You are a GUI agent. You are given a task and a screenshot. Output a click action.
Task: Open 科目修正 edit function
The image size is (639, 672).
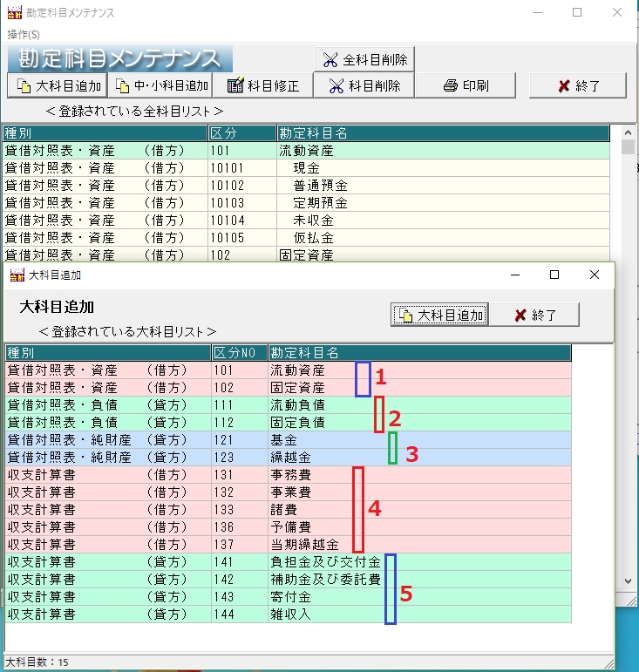coord(262,85)
